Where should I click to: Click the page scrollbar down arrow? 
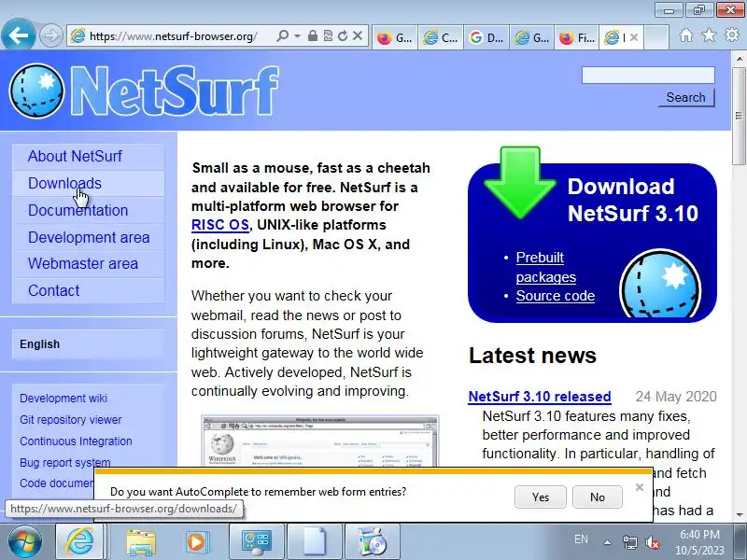pos(739,515)
